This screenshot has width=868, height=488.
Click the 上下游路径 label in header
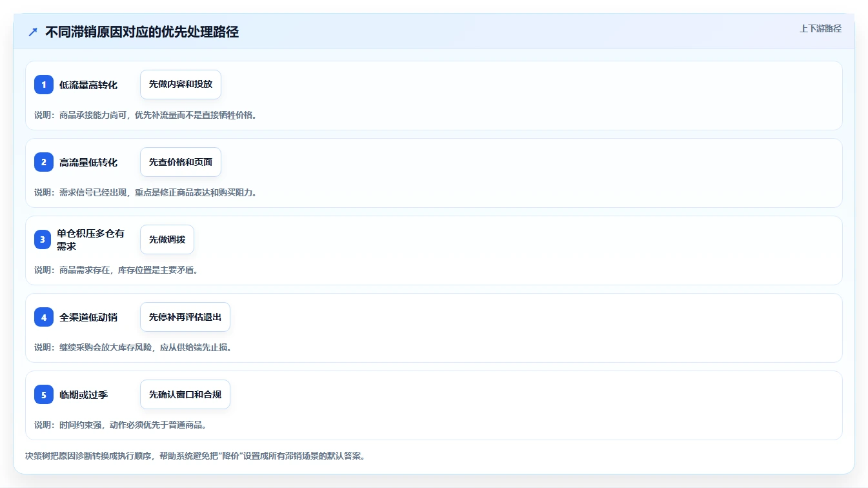(x=820, y=28)
